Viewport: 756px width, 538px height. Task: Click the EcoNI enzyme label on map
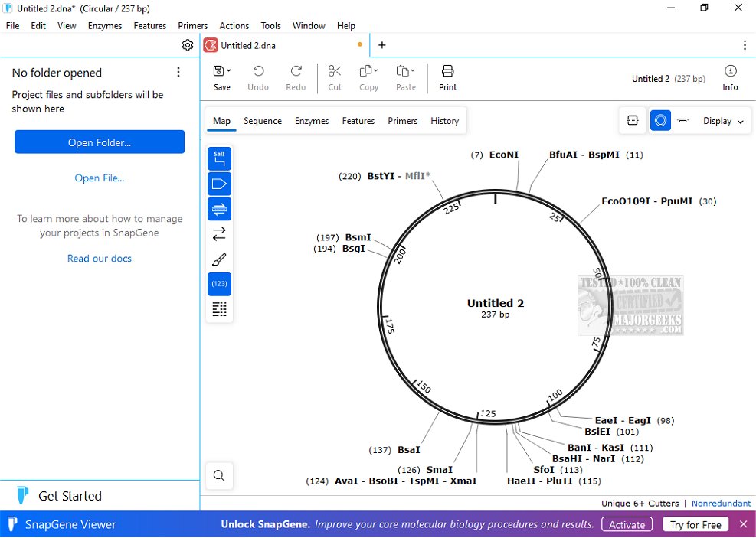[x=503, y=155]
